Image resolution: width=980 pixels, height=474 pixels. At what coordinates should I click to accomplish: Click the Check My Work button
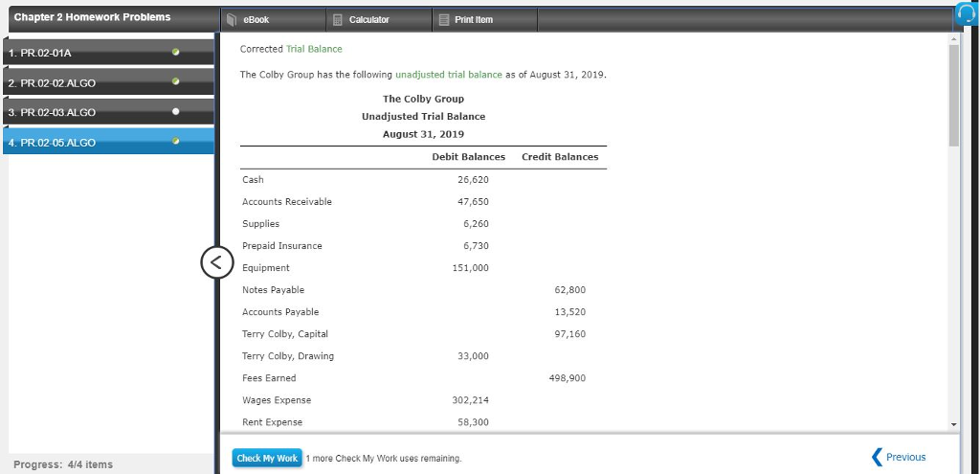click(x=267, y=459)
